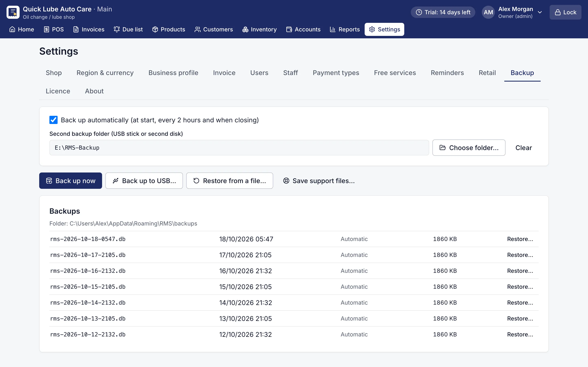Select the Payment types tab

336,73
